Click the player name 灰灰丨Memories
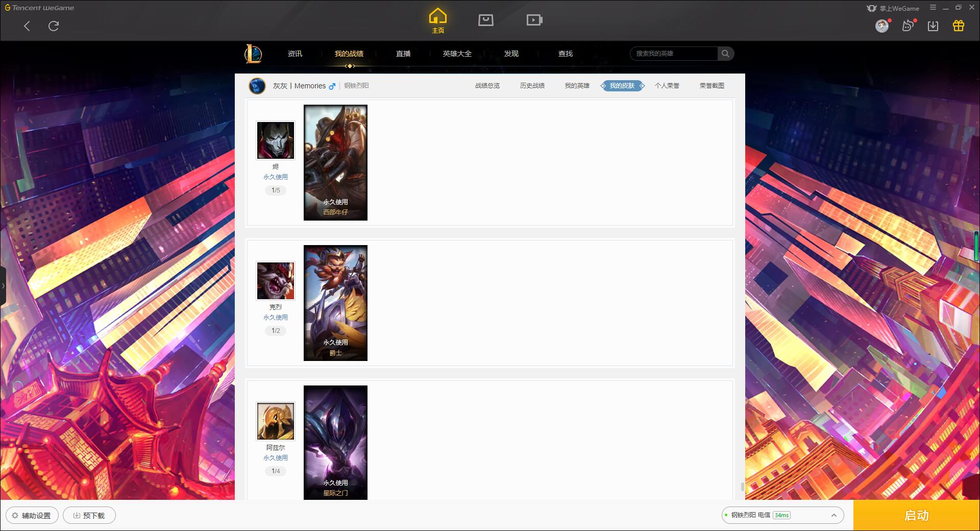 click(x=299, y=86)
